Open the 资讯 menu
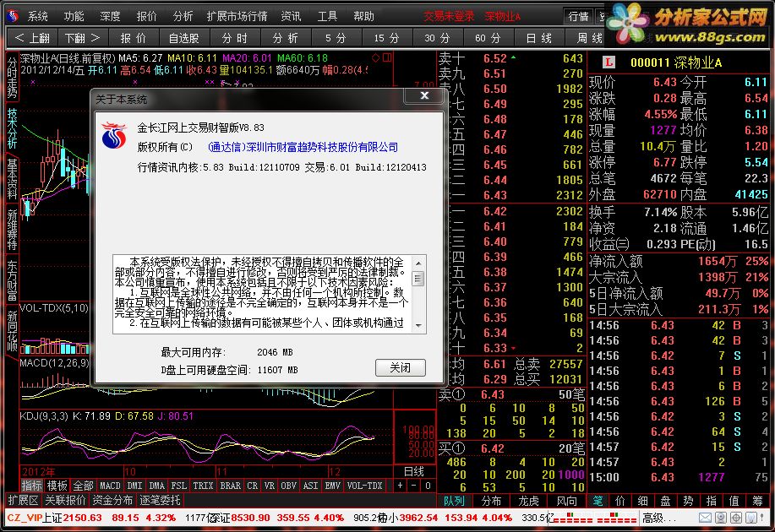 coord(291,16)
